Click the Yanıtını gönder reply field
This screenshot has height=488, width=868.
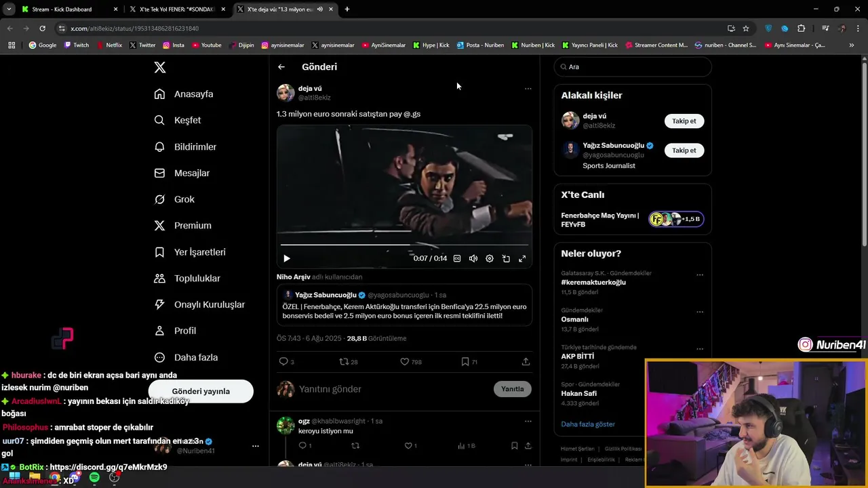click(x=393, y=389)
